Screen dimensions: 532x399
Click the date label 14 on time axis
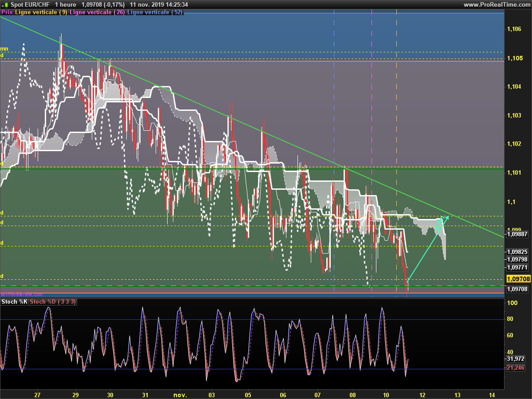coord(492,395)
